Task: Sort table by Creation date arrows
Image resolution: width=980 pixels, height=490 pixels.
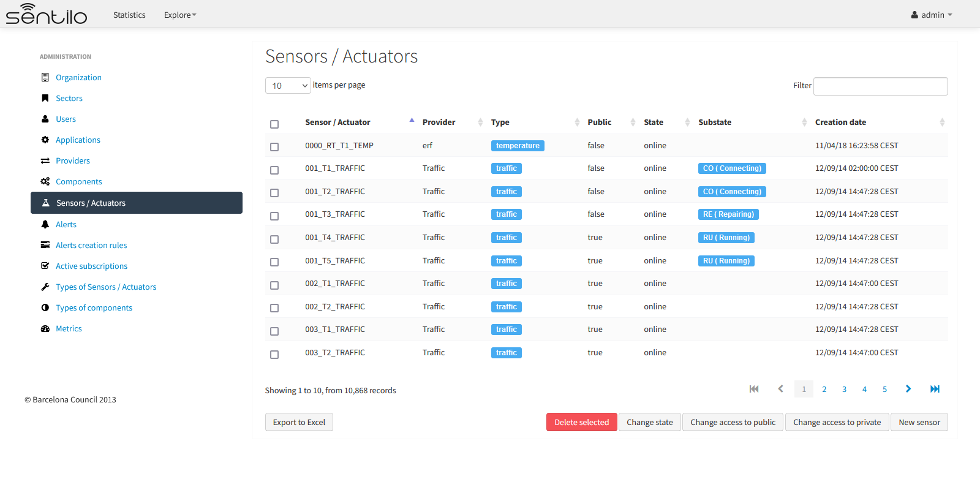Action: (942, 123)
